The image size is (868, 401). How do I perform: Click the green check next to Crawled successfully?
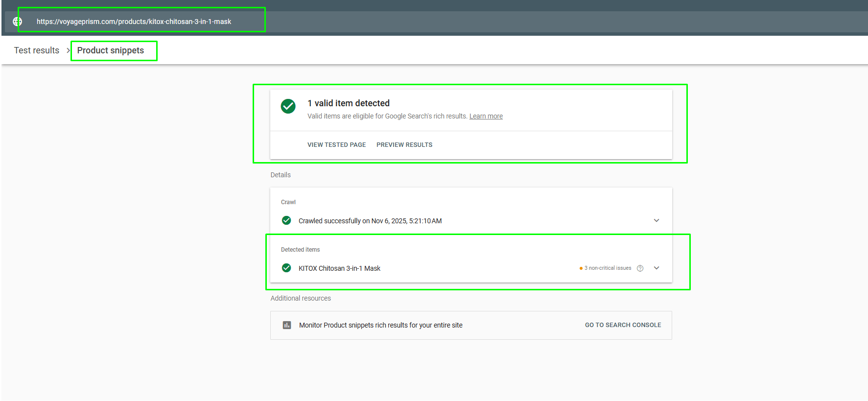coord(286,220)
